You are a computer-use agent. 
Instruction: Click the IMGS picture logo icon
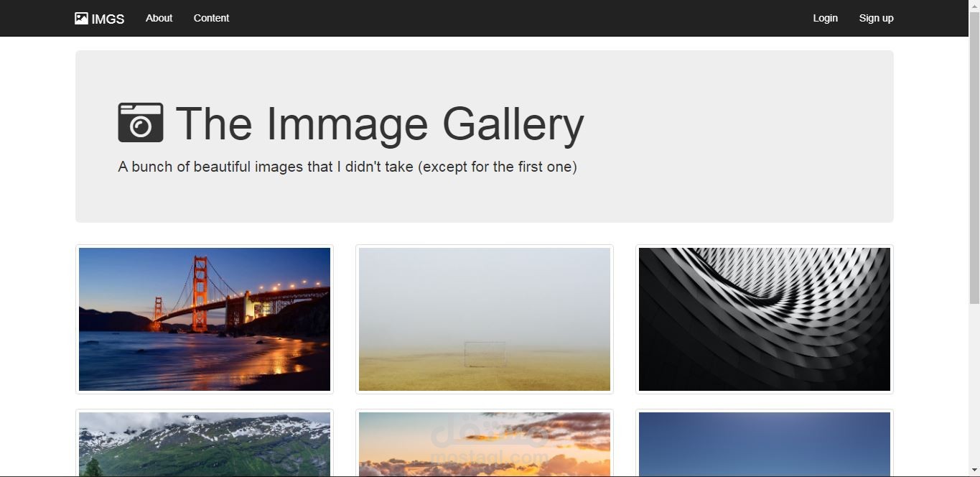tap(81, 18)
